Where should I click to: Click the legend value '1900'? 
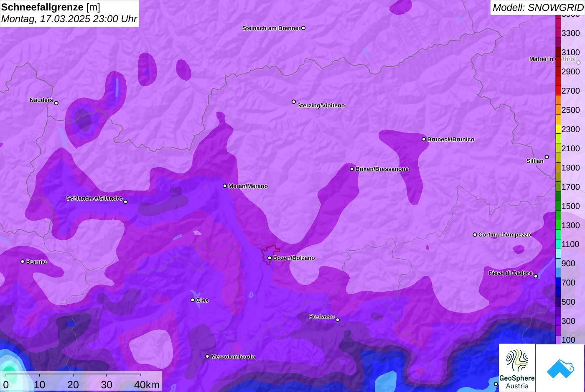tap(570, 168)
